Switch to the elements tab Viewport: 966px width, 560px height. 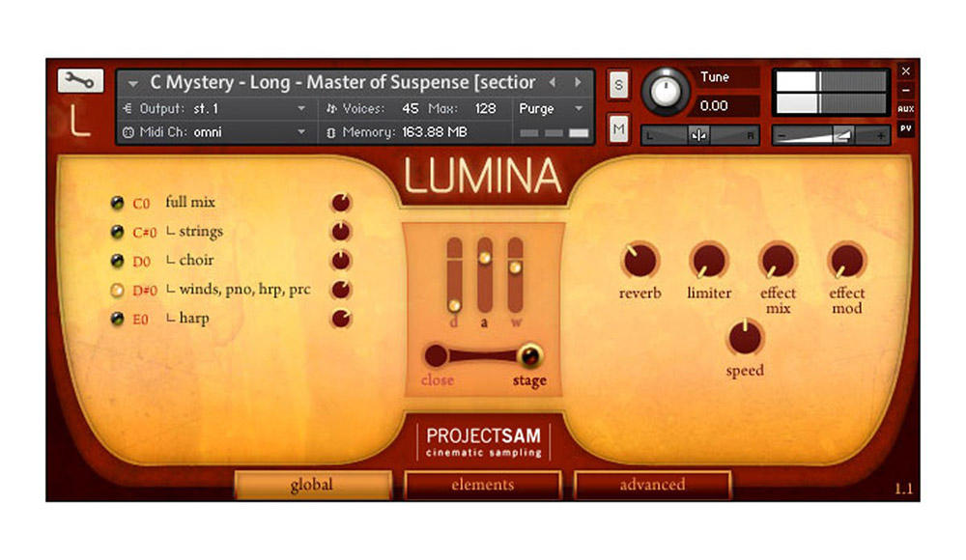coord(482,485)
